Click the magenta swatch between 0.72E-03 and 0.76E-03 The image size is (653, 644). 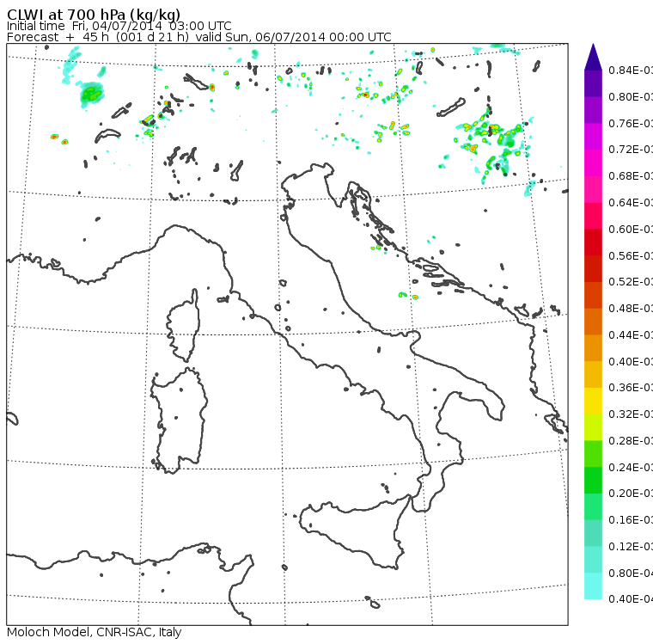click(x=593, y=137)
